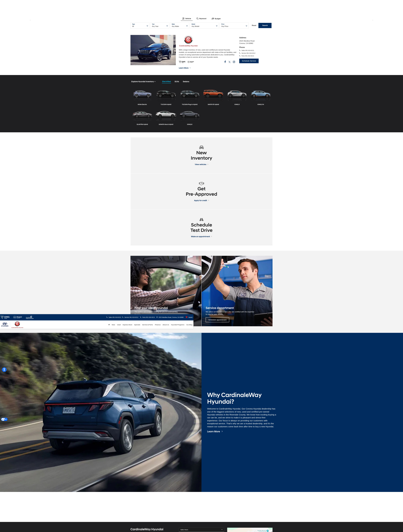
Task: Select the Sedans inventory tab
Action: 186,82
